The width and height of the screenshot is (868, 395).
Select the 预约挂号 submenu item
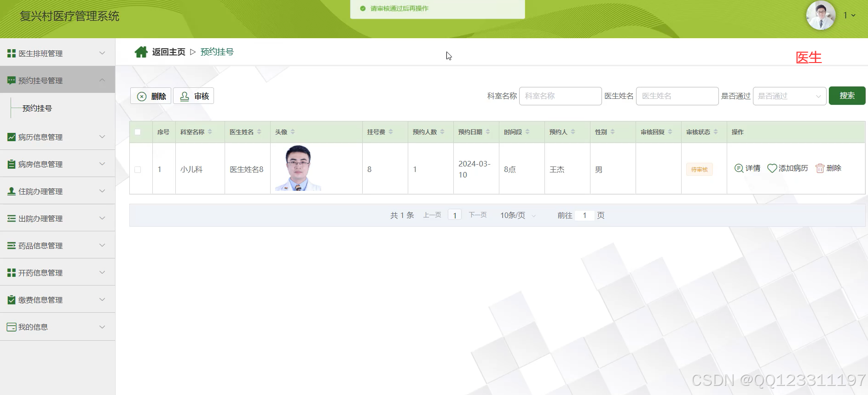click(37, 108)
